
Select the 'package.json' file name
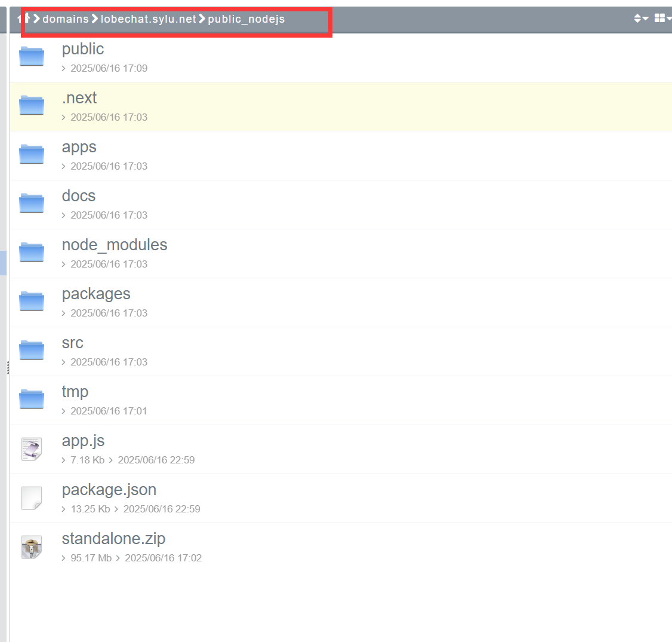click(x=109, y=490)
